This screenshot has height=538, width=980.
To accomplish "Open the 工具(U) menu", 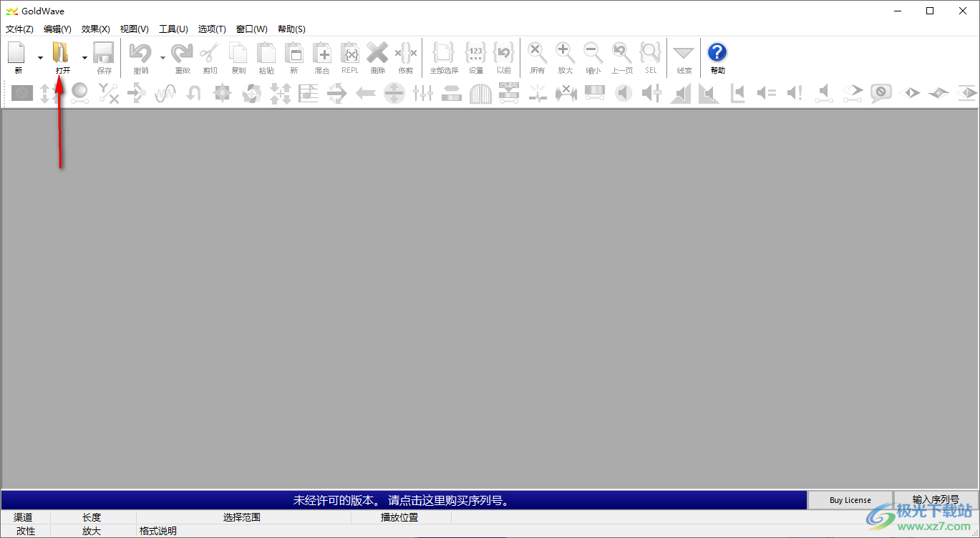I will 173,29.
